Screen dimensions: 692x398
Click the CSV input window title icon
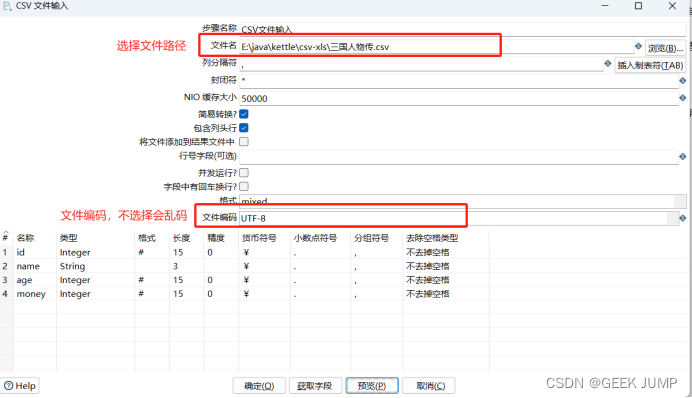point(7,6)
